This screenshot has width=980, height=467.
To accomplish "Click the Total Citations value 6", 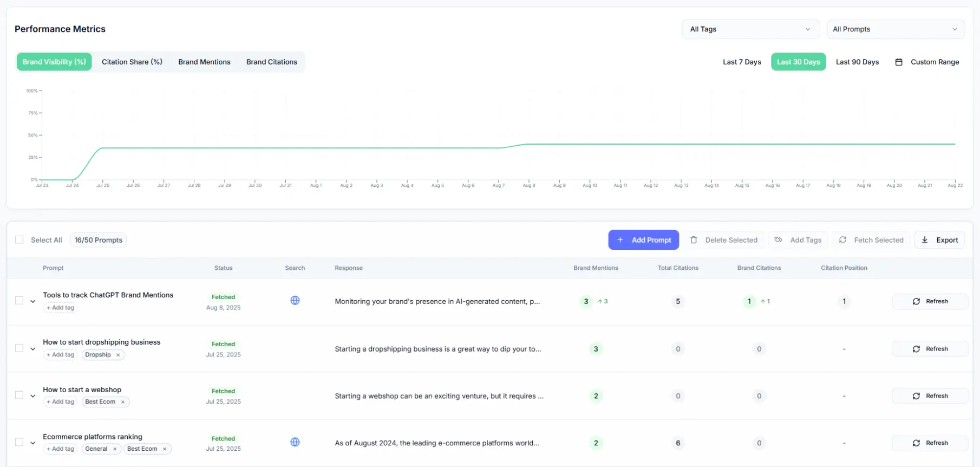I will click(678, 443).
